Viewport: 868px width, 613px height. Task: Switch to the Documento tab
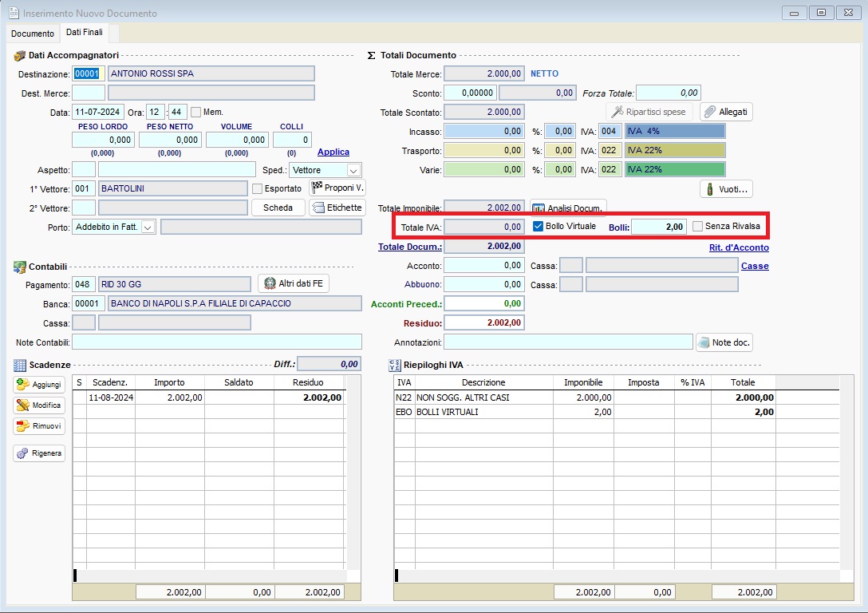33,34
